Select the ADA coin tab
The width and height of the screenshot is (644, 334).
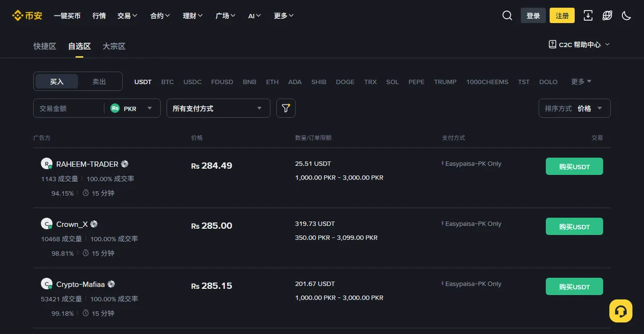tap(295, 82)
